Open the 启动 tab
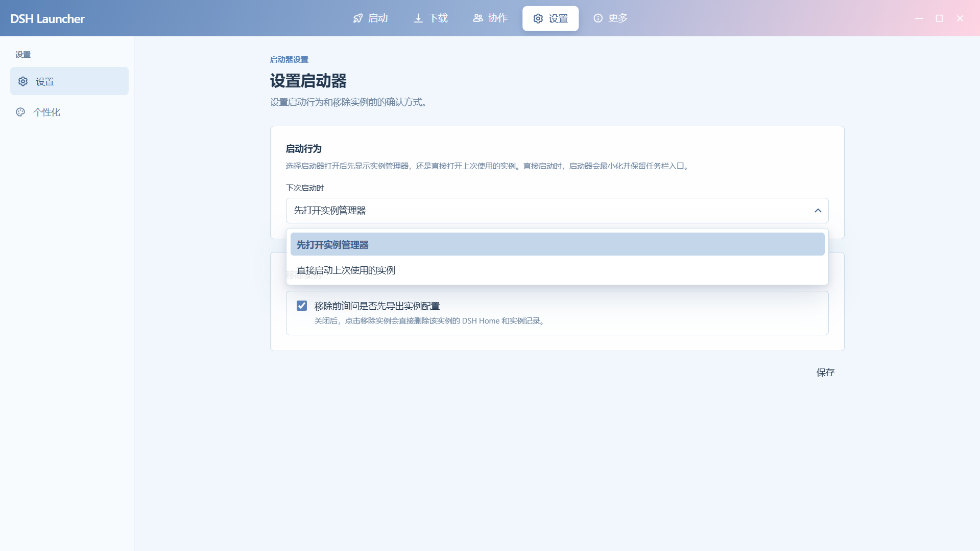Viewport: 980px width, 551px height. [371, 18]
